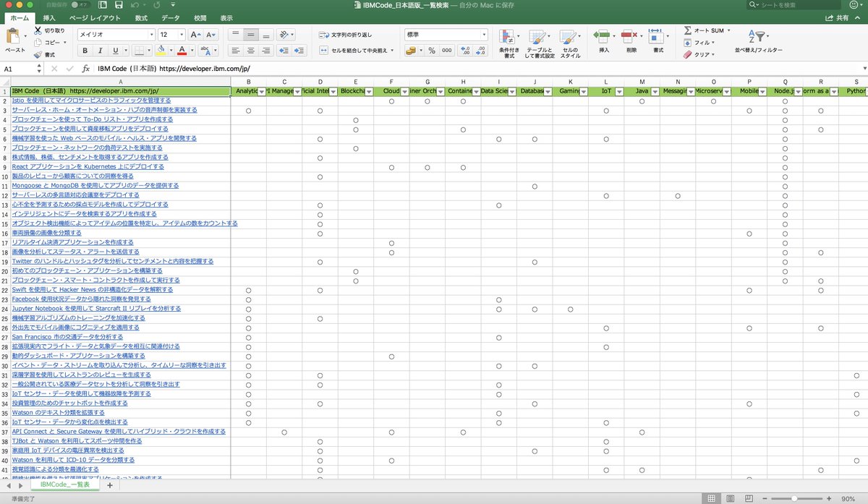Click the Insert Function fx icon
This screenshot has height=504, width=868.
(85, 69)
